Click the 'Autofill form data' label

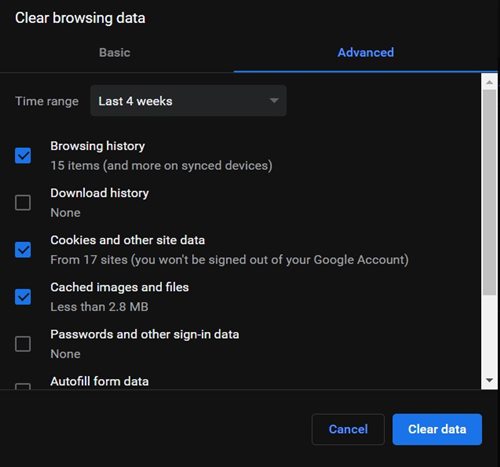click(x=99, y=381)
